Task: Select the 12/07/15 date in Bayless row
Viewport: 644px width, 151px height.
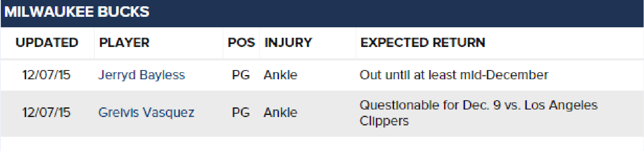Action: tap(47, 75)
